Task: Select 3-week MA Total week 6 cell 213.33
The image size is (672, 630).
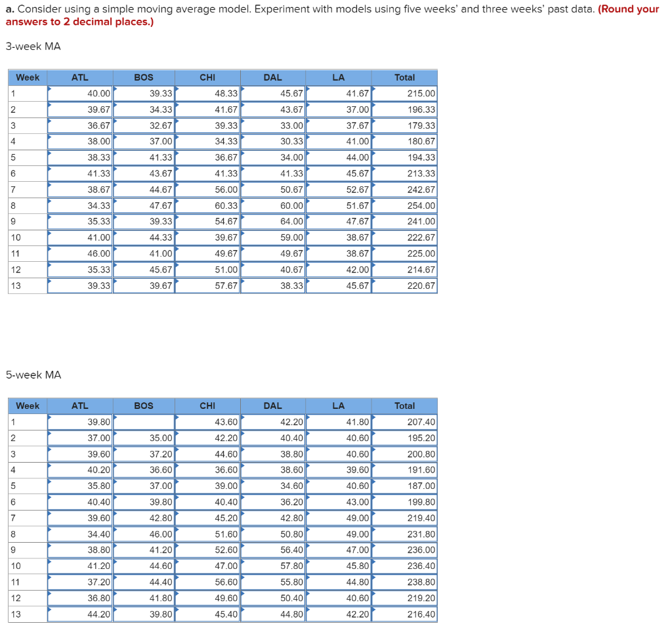Action: click(404, 173)
